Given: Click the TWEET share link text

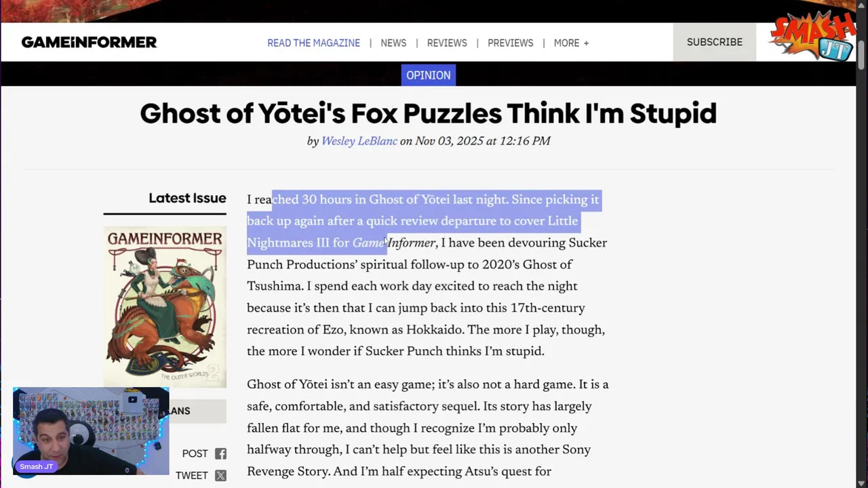Looking at the screenshot, I should coord(191,476).
